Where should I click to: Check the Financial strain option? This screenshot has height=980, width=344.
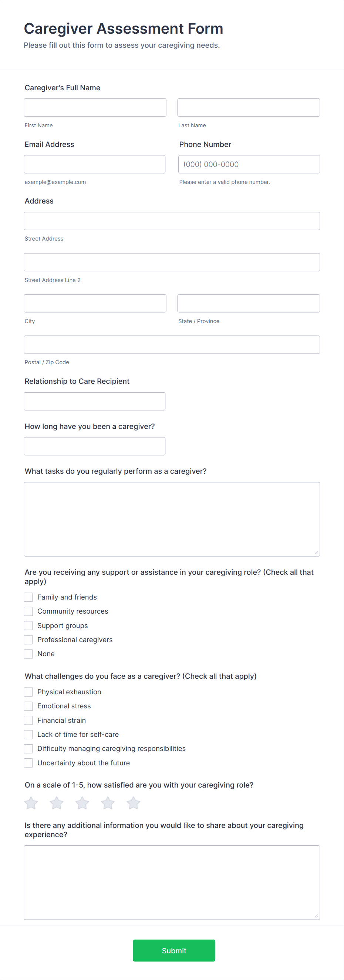[x=28, y=720]
